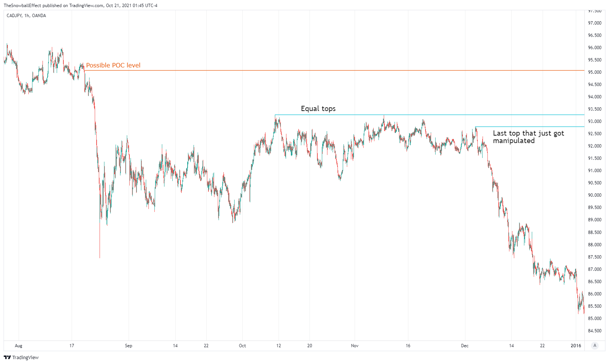
Task: Click the TradingView wordmark text in footer
Action: point(25,358)
